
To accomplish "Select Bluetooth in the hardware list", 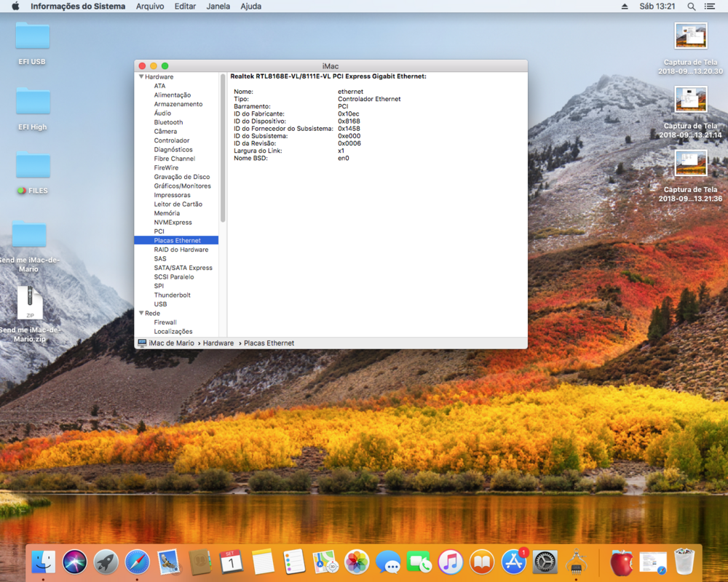I will [x=168, y=122].
